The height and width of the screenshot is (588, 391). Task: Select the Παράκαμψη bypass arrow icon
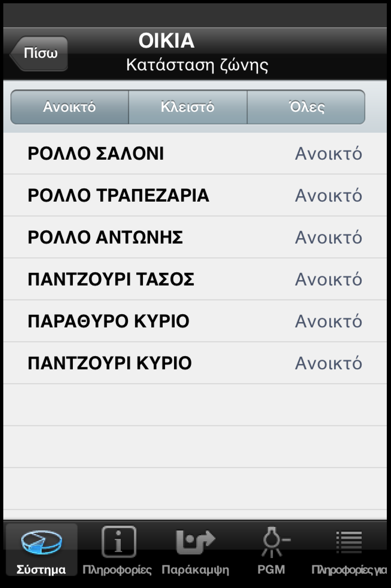coord(195,542)
